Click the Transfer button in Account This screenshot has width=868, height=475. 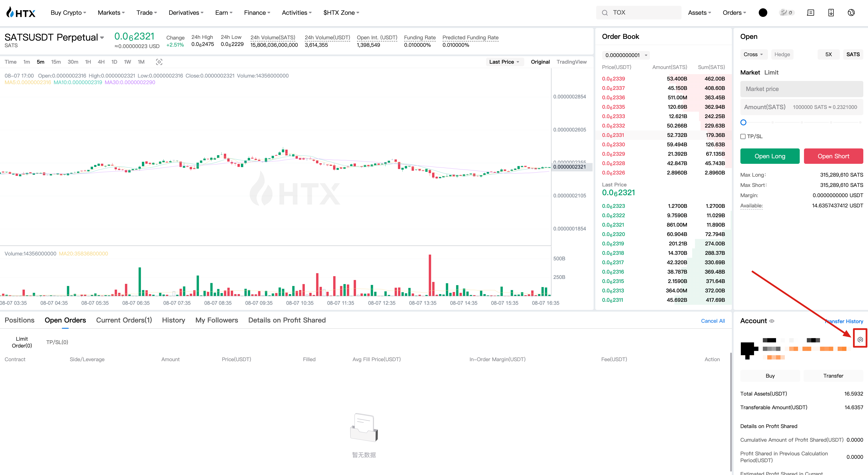(x=833, y=376)
